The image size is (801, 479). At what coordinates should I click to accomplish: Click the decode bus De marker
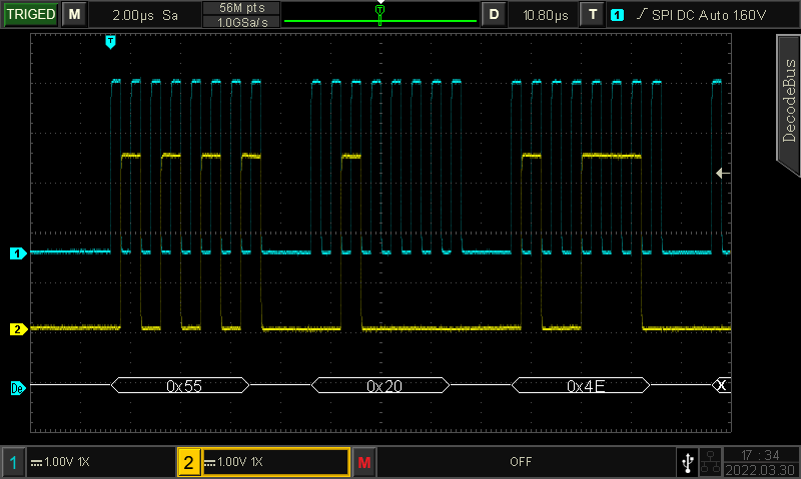pyautogui.click(x=16, y=386)
